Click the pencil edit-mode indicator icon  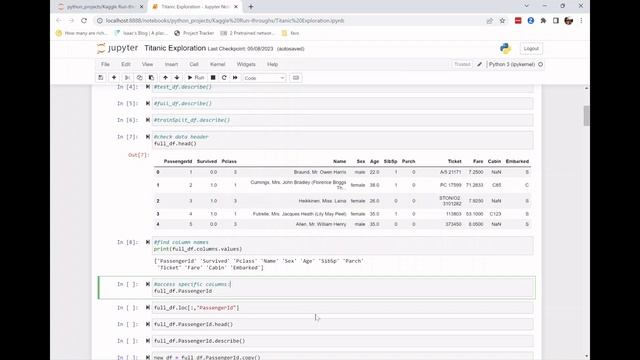point(480,64)
